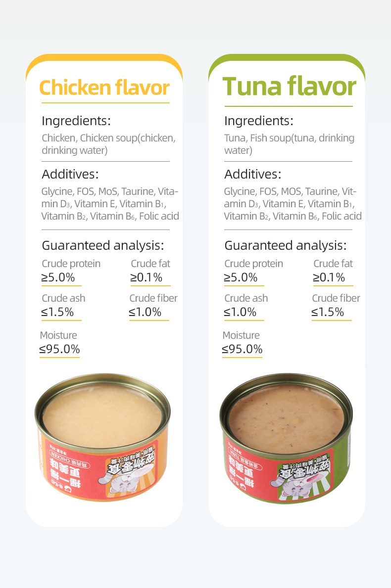Select the tuna flavor can image
The height and width of the screenshot is (588, 391).
286,438
